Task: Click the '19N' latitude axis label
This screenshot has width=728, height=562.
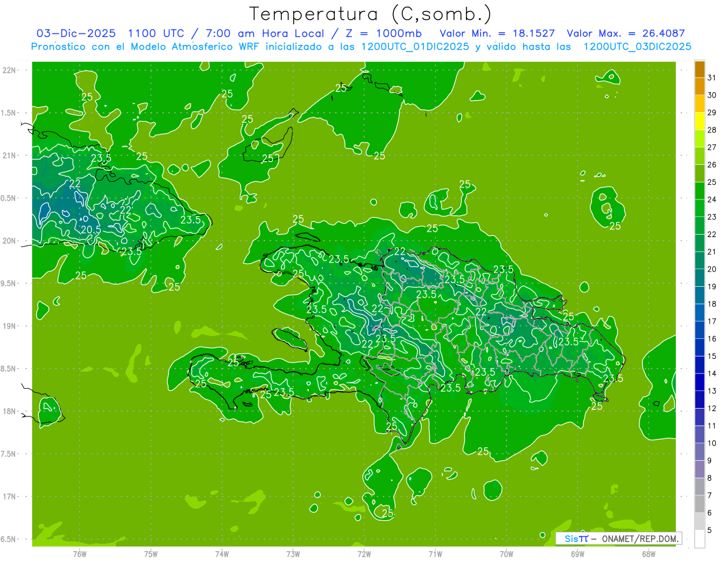Action: 10,326
